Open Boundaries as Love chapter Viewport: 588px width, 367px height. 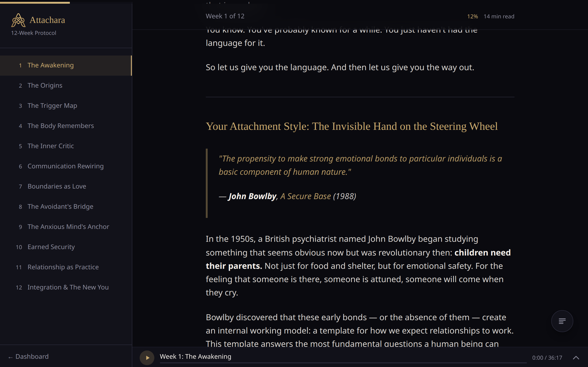click(57, 186)
